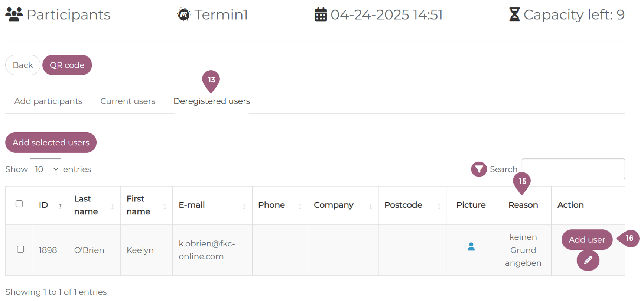644x301 pixels.
Task: Toggle the select-all header checkbox
Action: (19, 204)
